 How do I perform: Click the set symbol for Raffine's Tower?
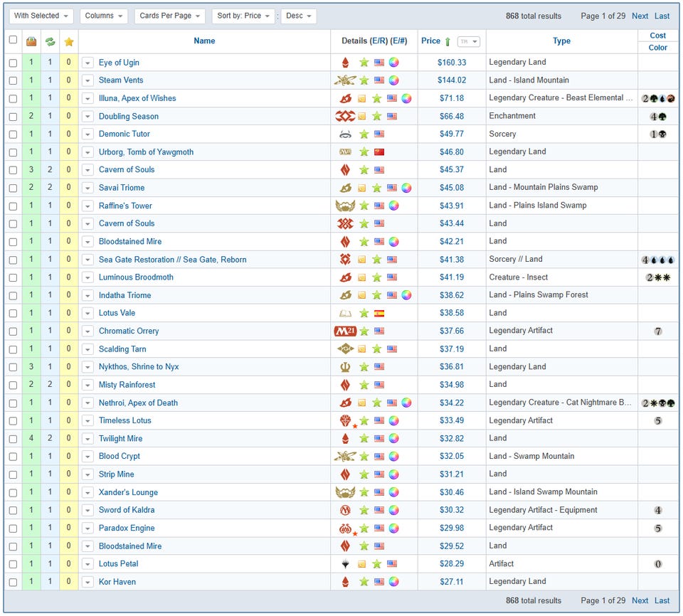click(x=345, y=206)
